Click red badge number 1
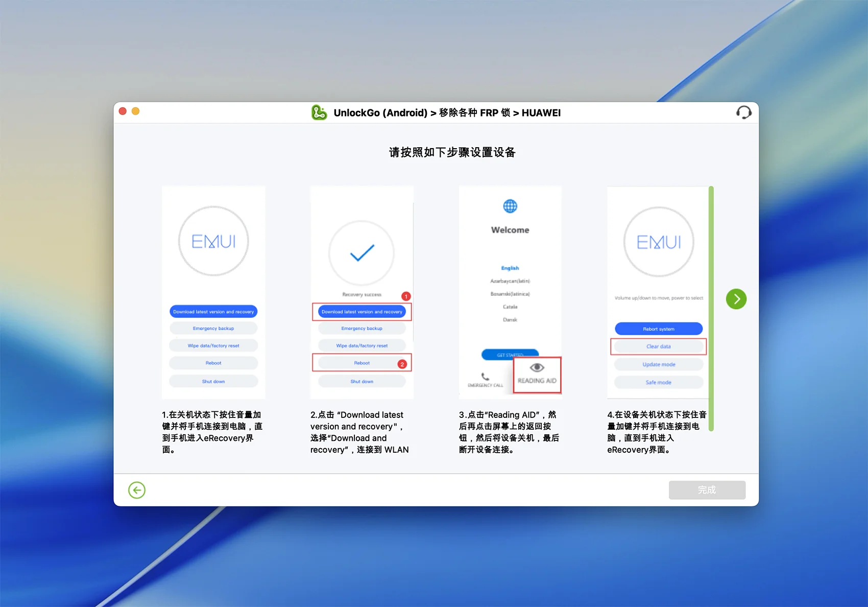Image resolution: width=868 pixels, height=607 pixels. (x=406, y=296)
